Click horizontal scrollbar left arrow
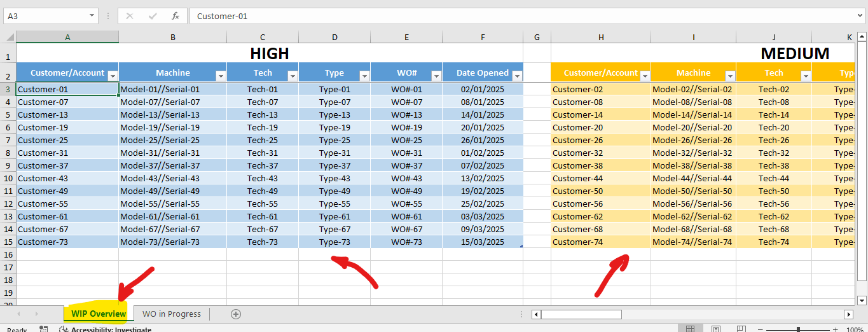The width and height of the screenshot is (868, 332). pos(536,314)
